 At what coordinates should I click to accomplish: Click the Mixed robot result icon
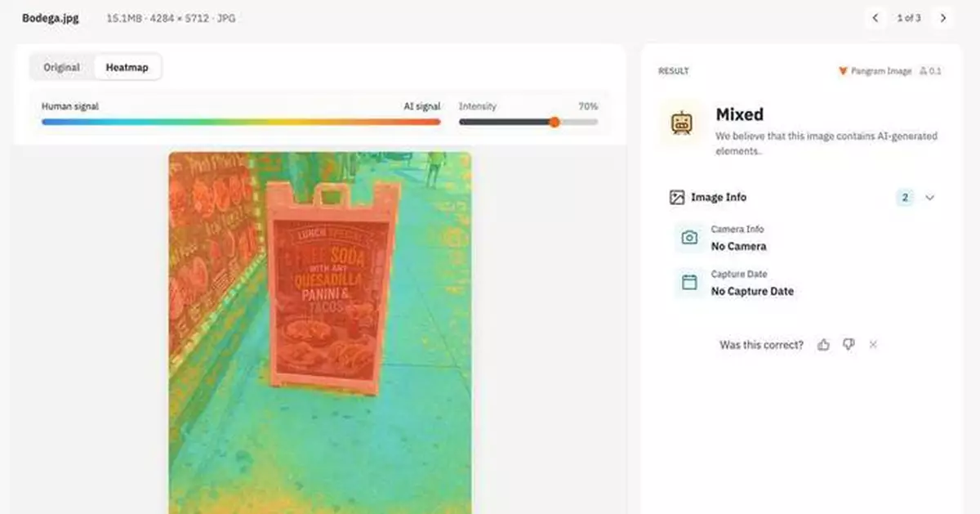(681, 123)
